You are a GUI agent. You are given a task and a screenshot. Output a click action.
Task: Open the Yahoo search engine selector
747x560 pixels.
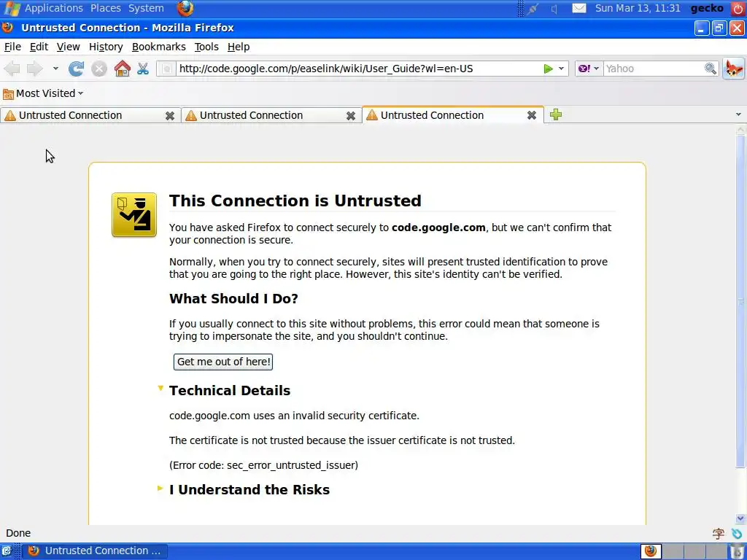click(589, 69)
